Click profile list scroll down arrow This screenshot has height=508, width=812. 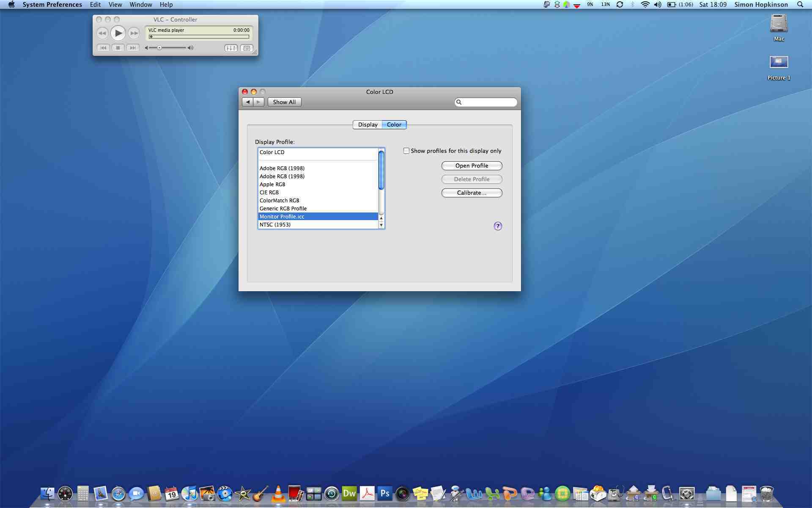(x=381, y=225)
